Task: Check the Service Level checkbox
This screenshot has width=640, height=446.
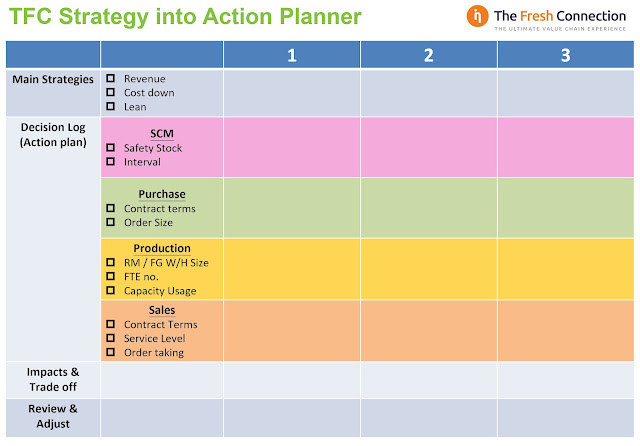Action: tap(110, 338)
